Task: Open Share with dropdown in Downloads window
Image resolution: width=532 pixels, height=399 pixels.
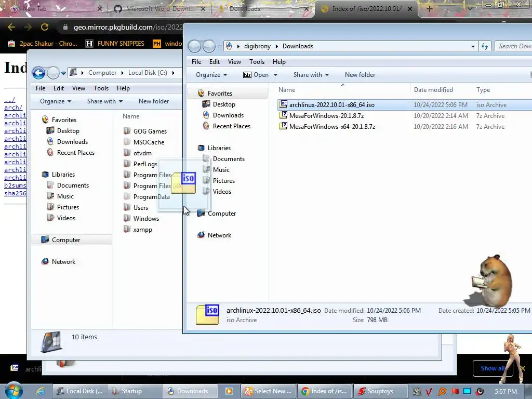Action: (311, 75)
